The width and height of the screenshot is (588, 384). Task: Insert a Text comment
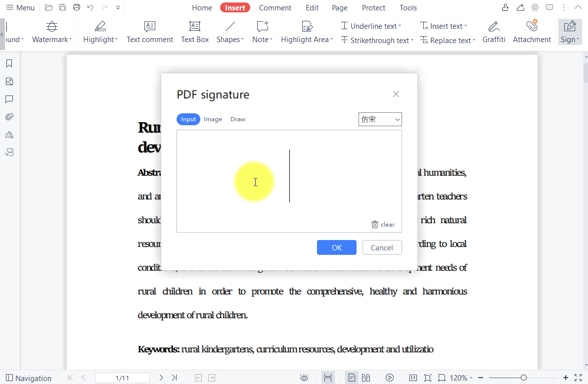pyautogui.click(x=150, y=31)
